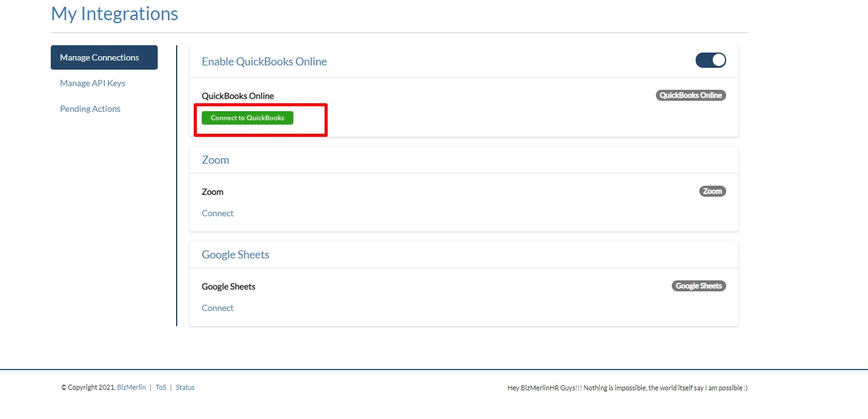The width and height of the screenshot is (868, 419).
Task: Click the Zoom section heading
Action: pyautogui.click(x=215, y=160)
